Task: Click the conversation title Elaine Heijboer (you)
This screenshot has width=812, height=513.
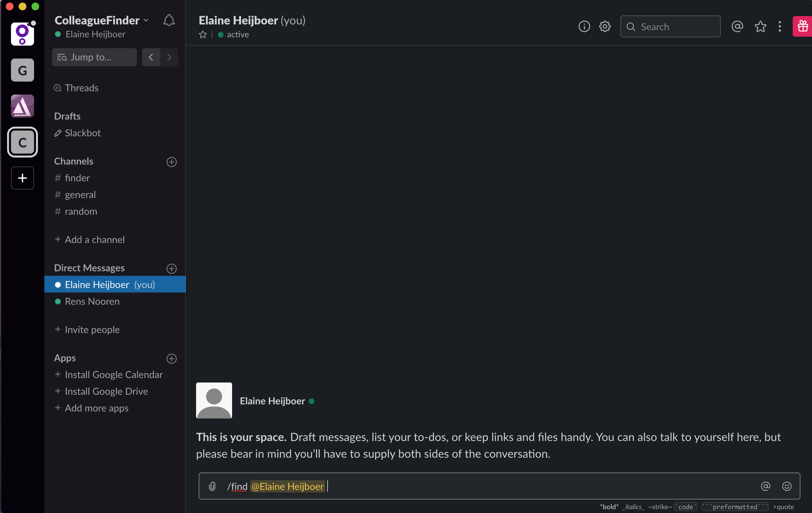Action: (x=252, y=20)
